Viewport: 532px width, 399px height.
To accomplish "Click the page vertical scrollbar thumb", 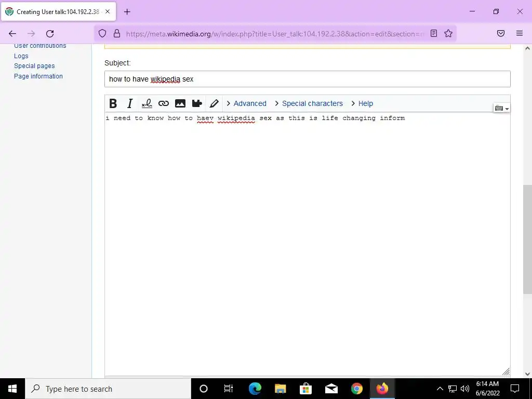I will tap(528, 239).
